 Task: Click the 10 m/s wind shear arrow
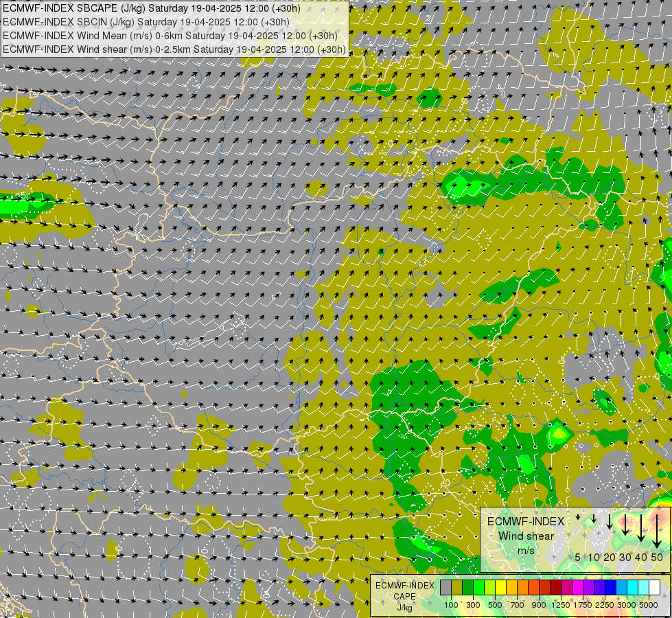(x=594, y=518)
